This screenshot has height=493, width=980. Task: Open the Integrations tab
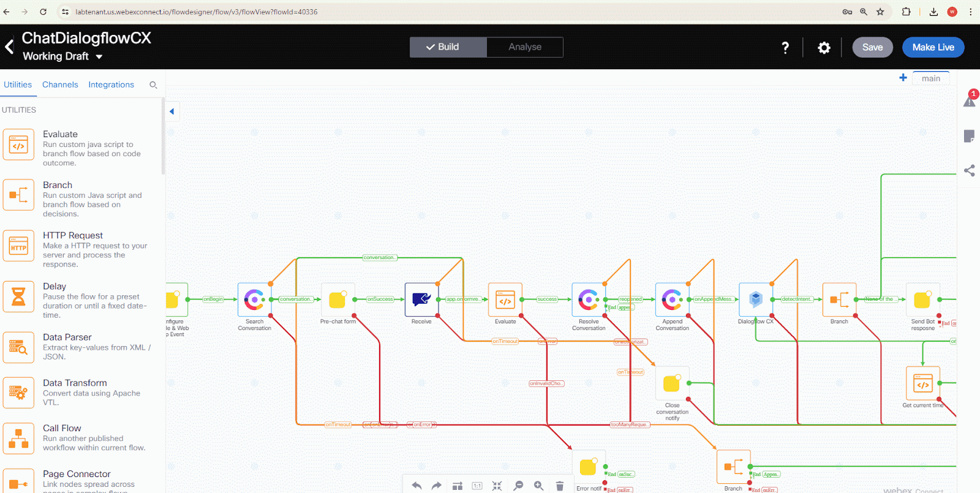point(111,85)
